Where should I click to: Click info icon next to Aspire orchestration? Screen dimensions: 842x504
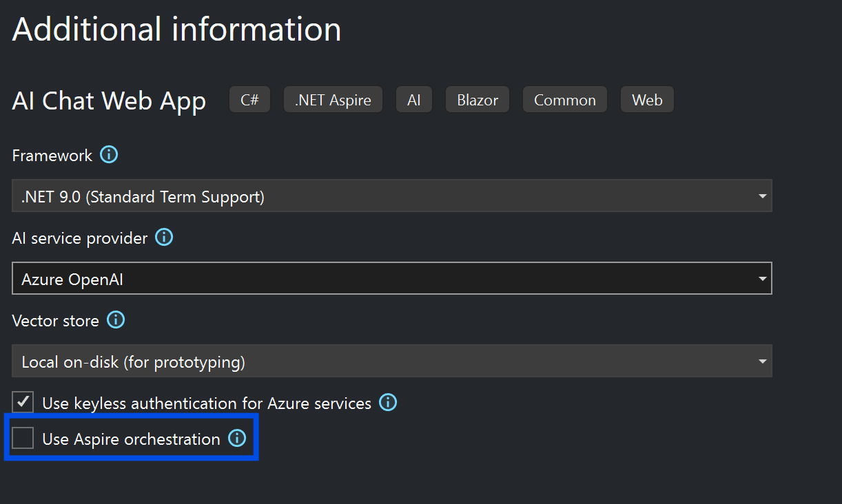pyautogui.click(x=237, y=439)
